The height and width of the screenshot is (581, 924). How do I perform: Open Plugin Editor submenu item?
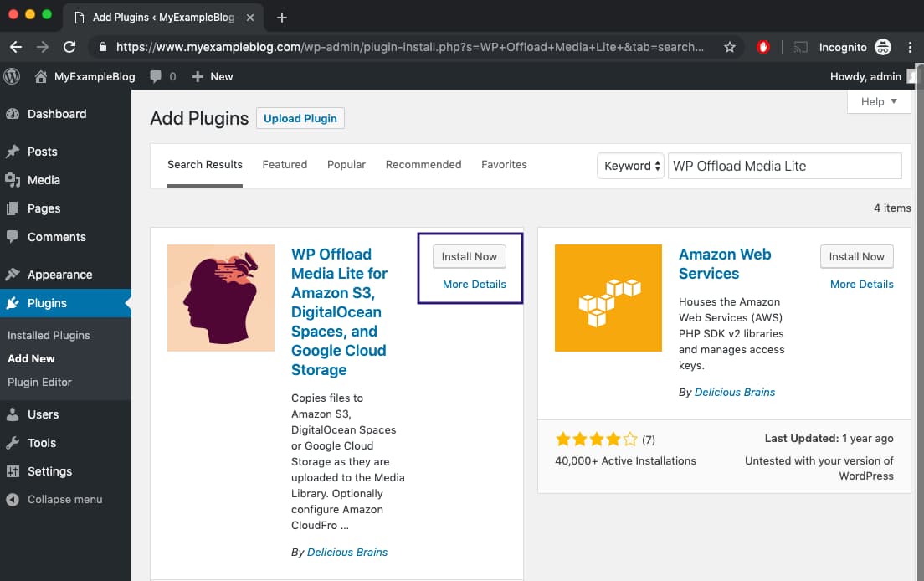39,382
